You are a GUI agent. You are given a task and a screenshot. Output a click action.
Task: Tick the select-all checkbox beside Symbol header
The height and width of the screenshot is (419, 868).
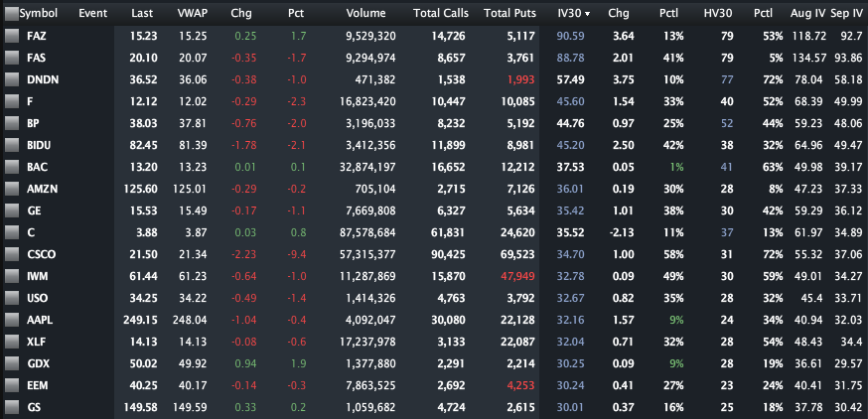[x=11, y=14]
